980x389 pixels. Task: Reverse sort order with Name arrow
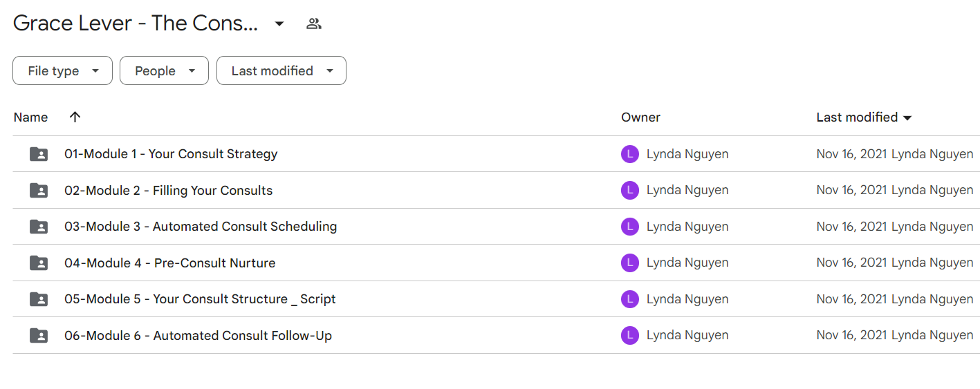coord(75,117)
